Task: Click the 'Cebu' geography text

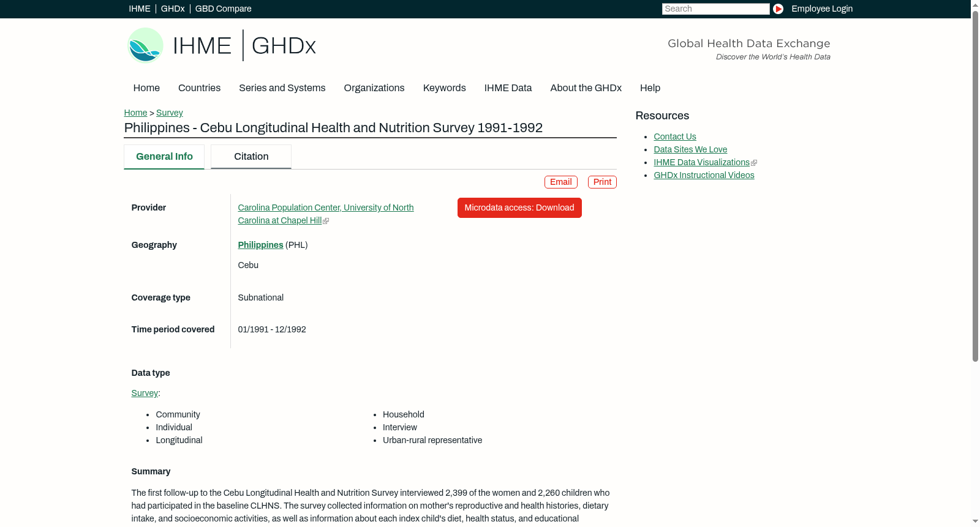Action: [248, 266]
